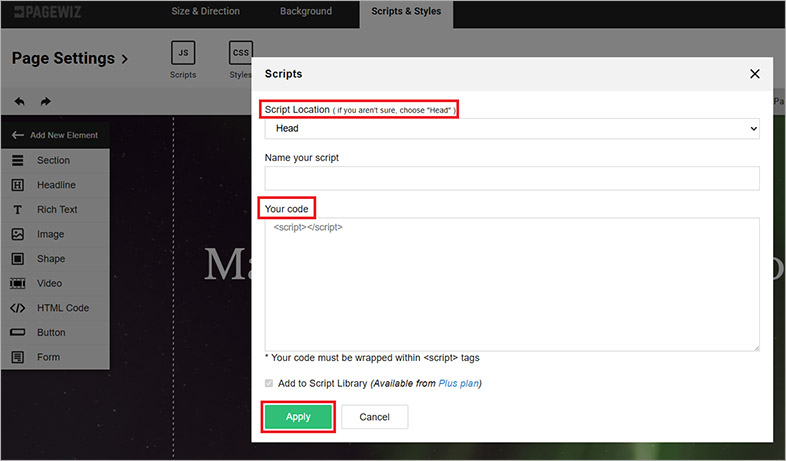Open the CSS Styles icon
786x461 pixels.
coord(241,53)
